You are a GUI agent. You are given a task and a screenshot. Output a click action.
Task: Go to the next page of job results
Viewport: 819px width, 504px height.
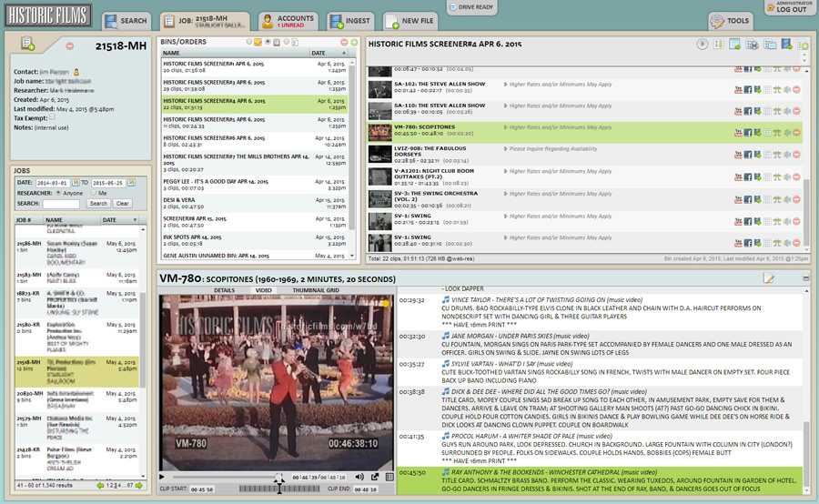139,486
